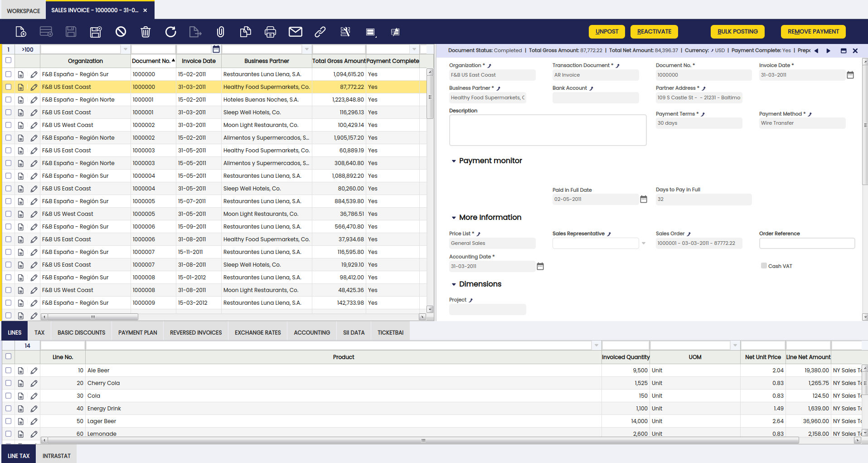The height and width of the screenshot is (463, 868).
Task: Open the Basic Discounts tab
Action: (82, 332)
